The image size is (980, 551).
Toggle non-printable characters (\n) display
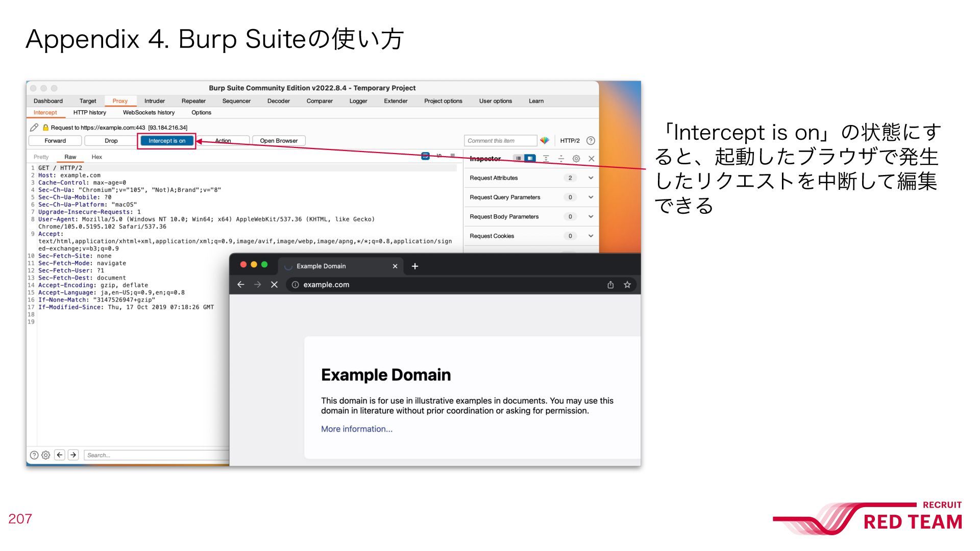pyautogui.click(x=439, y=156)
